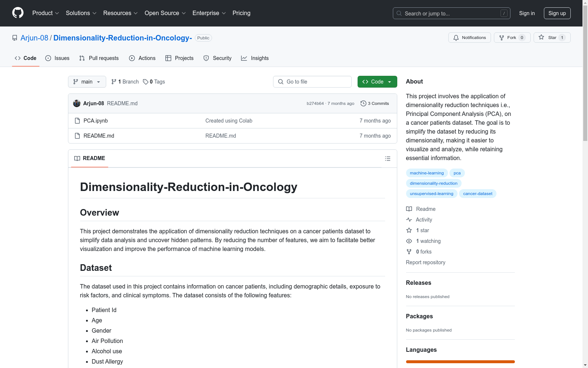The image size is (588, 368).
Task: Click the unsupervised-learning topic tag
Action: click(431, 194)
